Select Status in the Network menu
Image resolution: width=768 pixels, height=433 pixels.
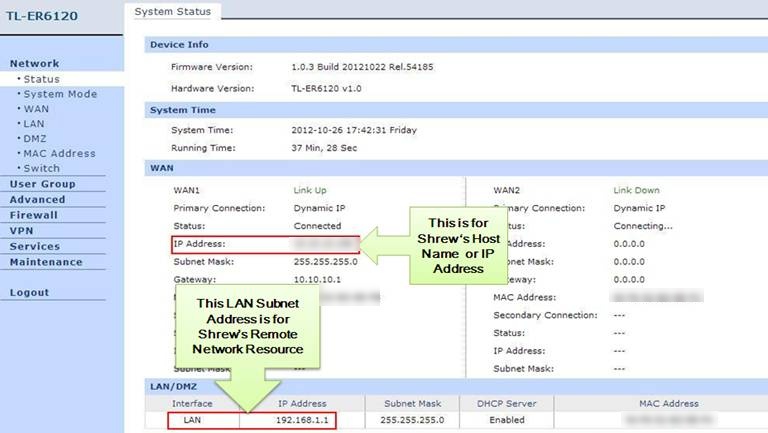(x=42, y=79)
